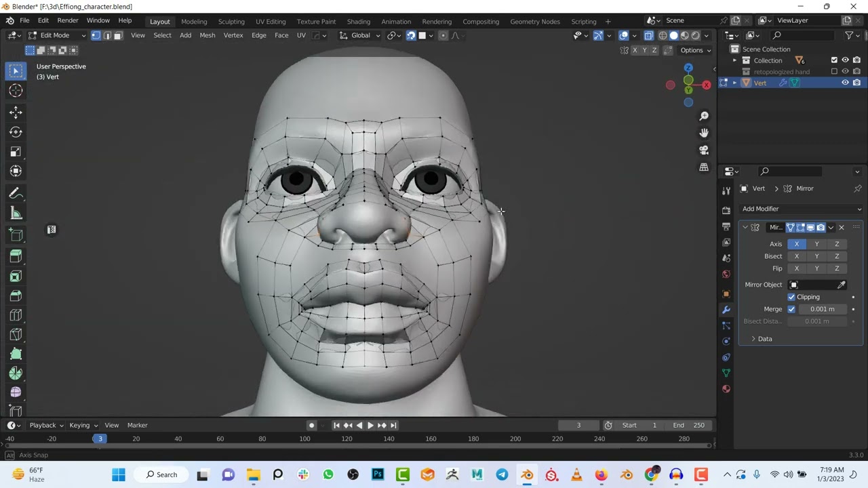Select the Extrude Region tool
This screenshot has width=868, height=488.
pos(16,256)
